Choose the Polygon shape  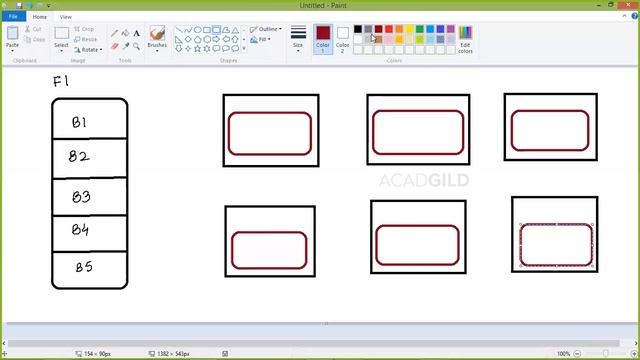pos(226,30)
